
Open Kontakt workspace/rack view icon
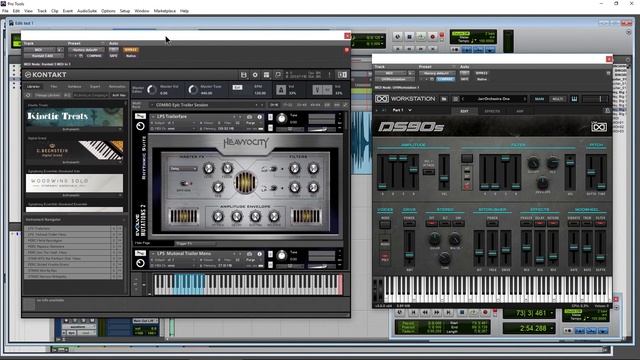click(267, 75)
